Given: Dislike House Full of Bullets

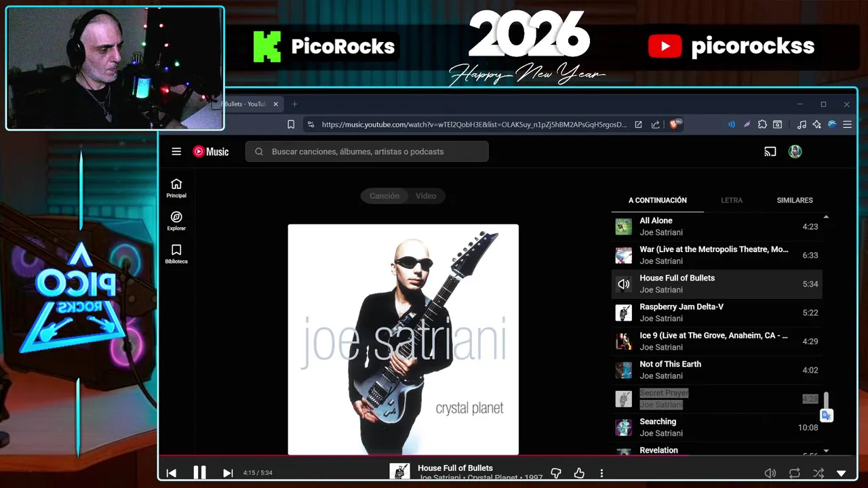Looking at the screenshot, I should pyautogui.click(x=556, y=473).
